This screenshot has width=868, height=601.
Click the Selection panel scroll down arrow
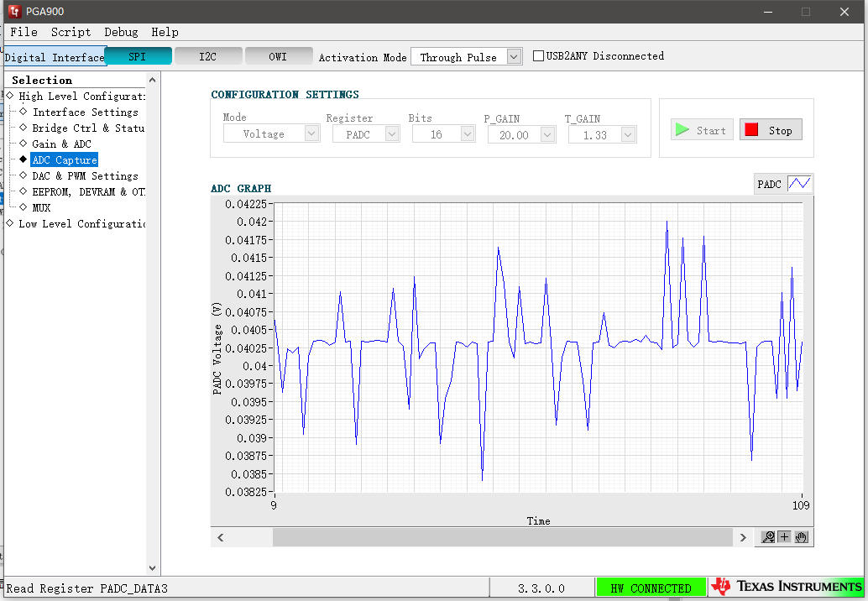(152, 567)
